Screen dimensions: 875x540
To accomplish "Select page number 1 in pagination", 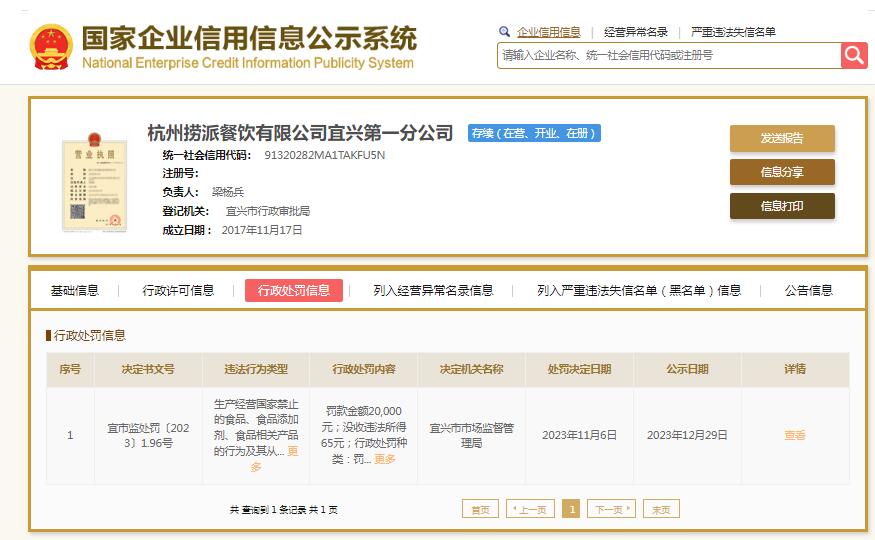I will (x=571, y=509).
